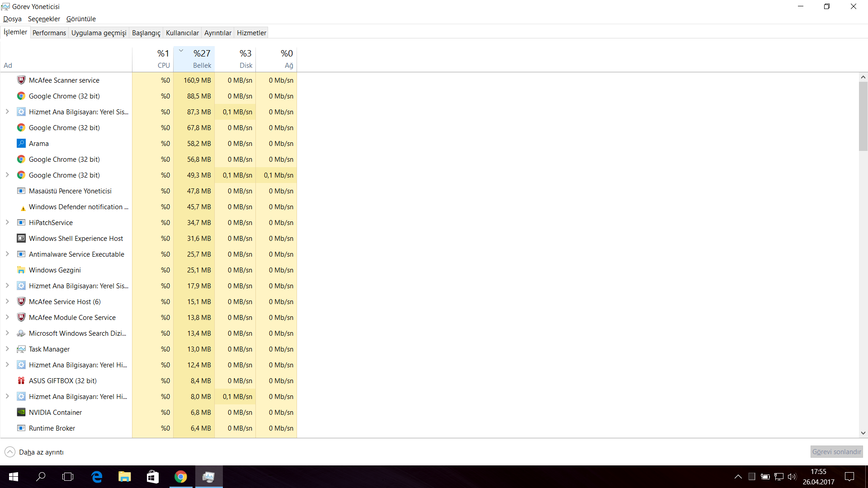Viewport: 868px width, 488px height.
Task: Click the NVIDIA Container icon
Action: [x=21, y=413]
